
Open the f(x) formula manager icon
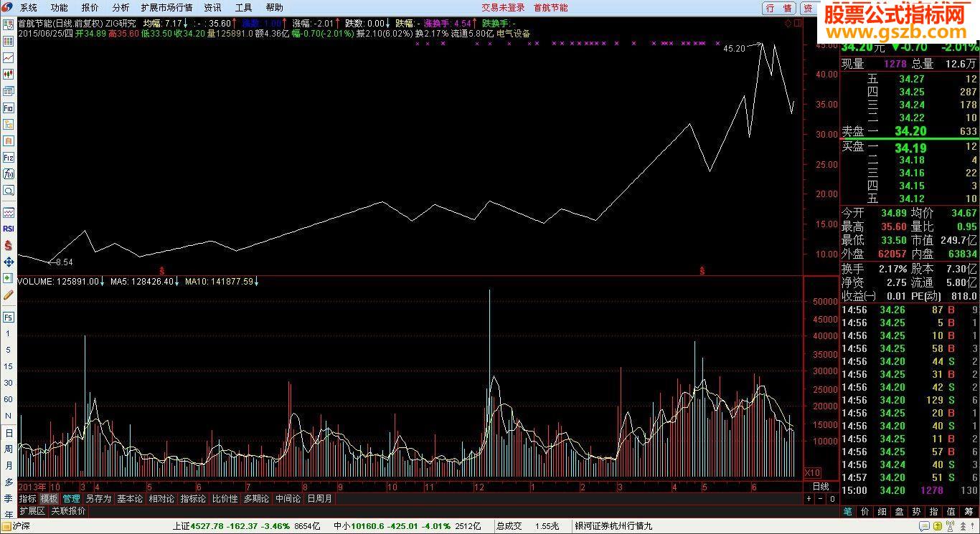pyautogui.click(x=9, y=173)
